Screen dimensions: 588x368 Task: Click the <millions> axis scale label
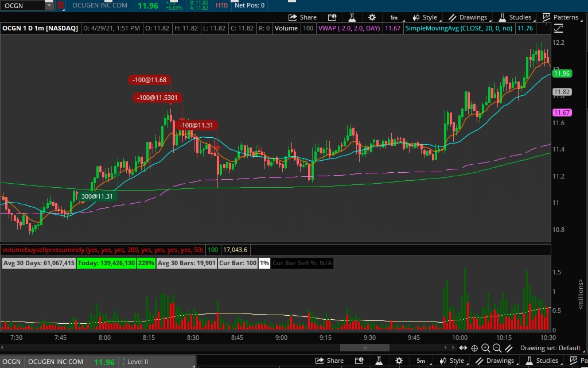tap(581, 295)
